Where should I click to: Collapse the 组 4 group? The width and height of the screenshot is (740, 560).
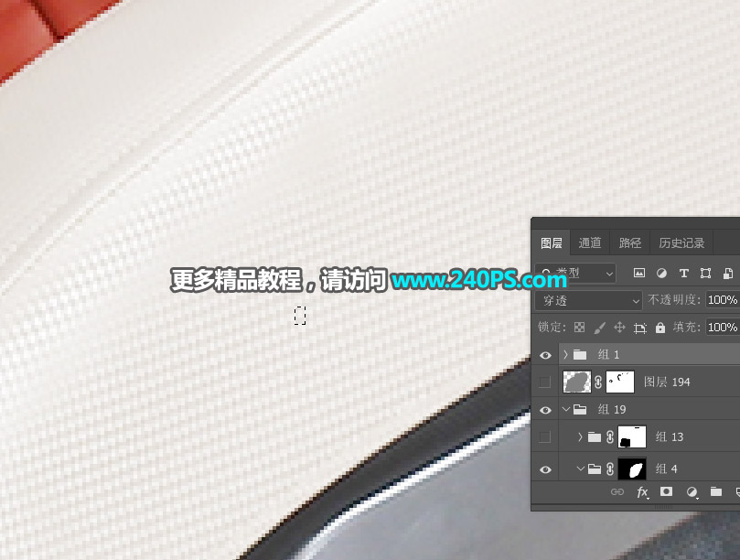coord(581,468)
